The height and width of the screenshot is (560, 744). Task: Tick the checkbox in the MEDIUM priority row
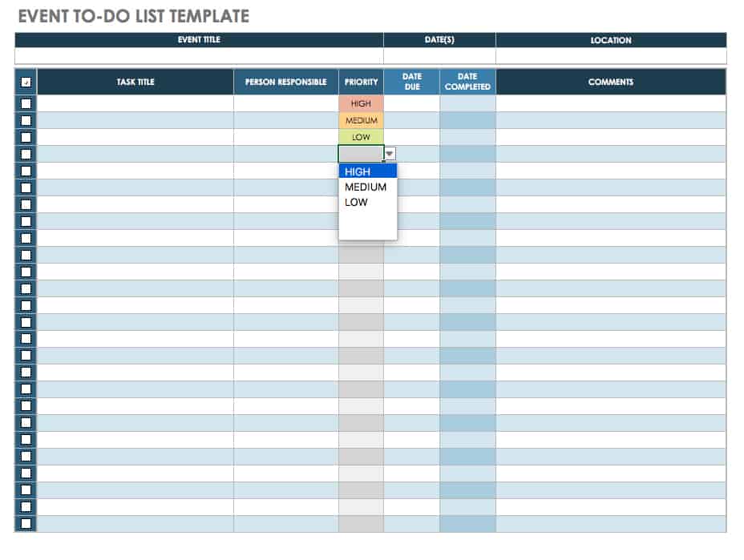(x=26, y=120)
